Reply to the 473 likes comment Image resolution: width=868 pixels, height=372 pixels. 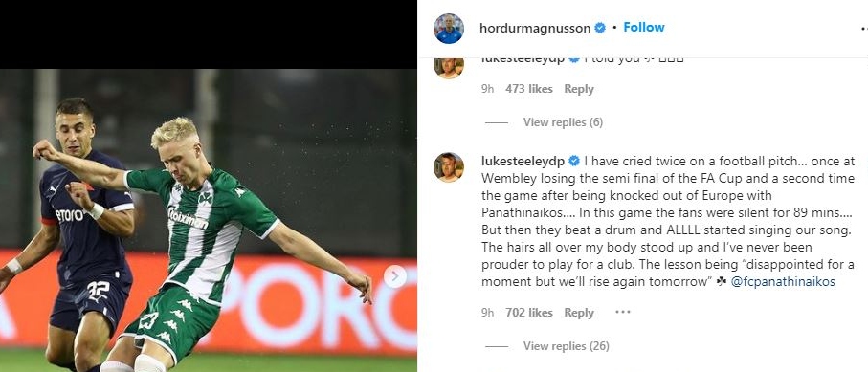click(578, 89)
